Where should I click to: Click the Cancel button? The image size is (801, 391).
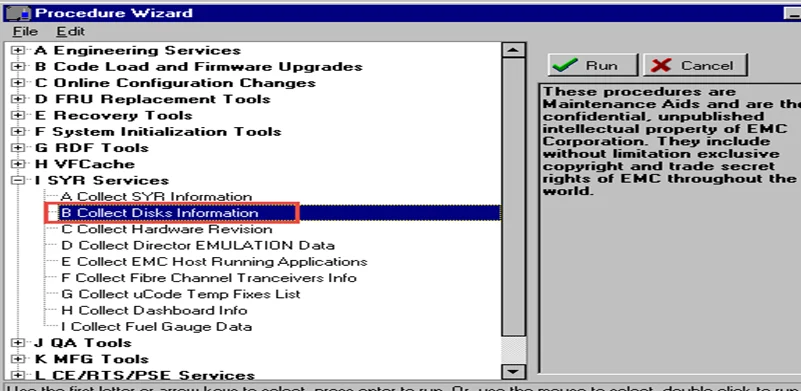pyautogui.click(x=695, y=65)
